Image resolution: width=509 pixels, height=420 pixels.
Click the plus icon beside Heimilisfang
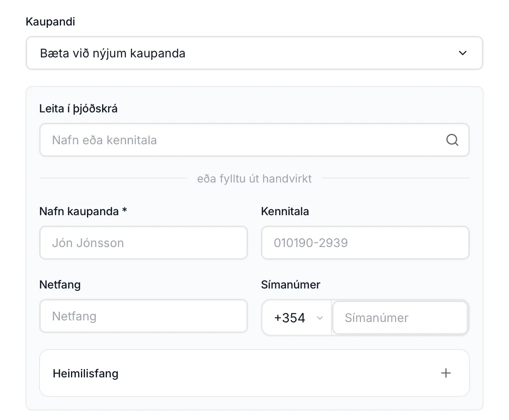click(x=446, y=373)
